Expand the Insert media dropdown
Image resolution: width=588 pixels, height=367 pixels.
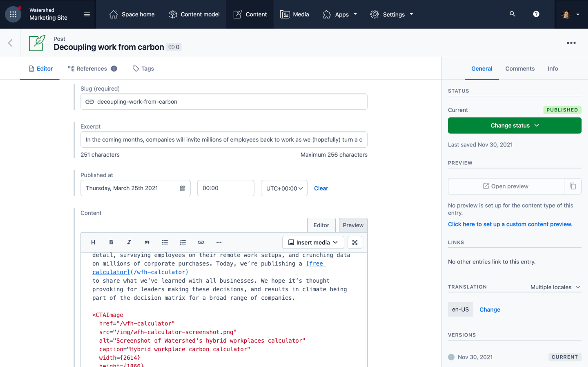click(313, 242)
